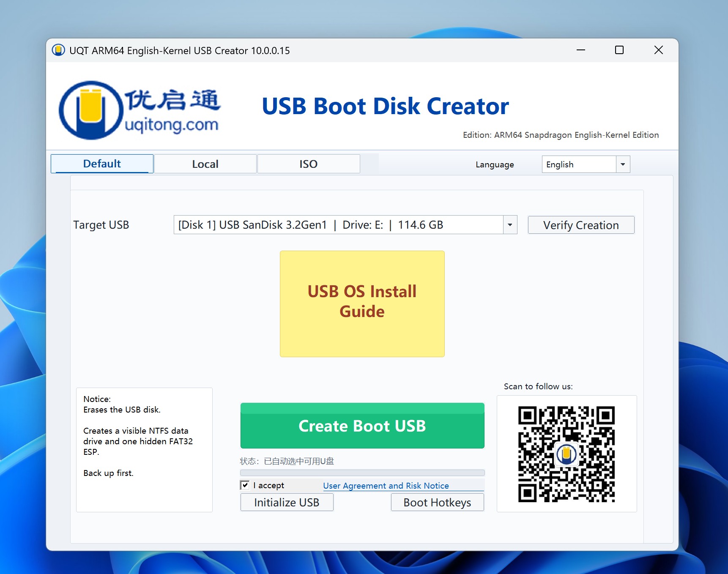Start the Create Boot USB button

(x=362, y=426)
